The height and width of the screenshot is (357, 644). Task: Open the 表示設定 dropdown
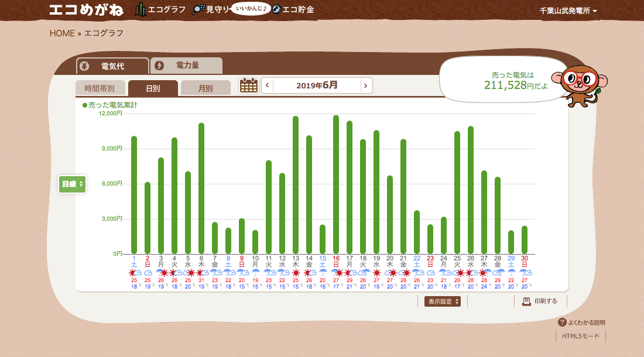(x=443, y=301)
